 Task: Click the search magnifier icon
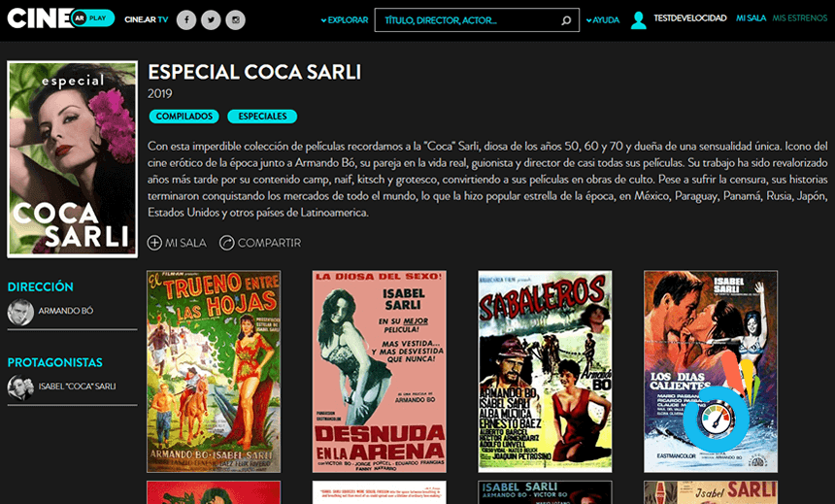click(x=566, y=20)
